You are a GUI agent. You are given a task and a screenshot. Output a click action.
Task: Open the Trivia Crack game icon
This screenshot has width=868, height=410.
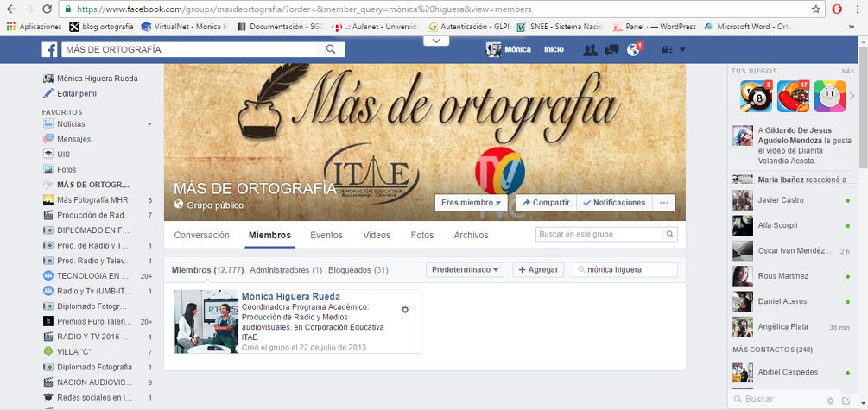coord(830,97)
